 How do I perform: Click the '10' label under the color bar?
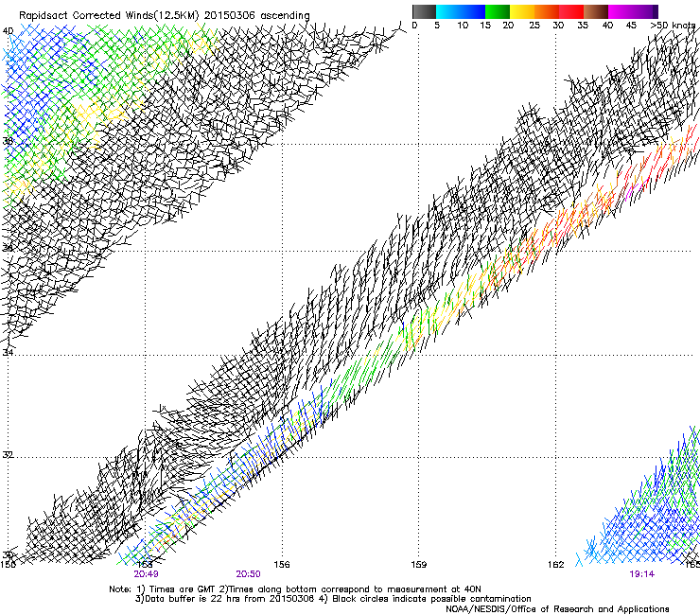(463, 25)
